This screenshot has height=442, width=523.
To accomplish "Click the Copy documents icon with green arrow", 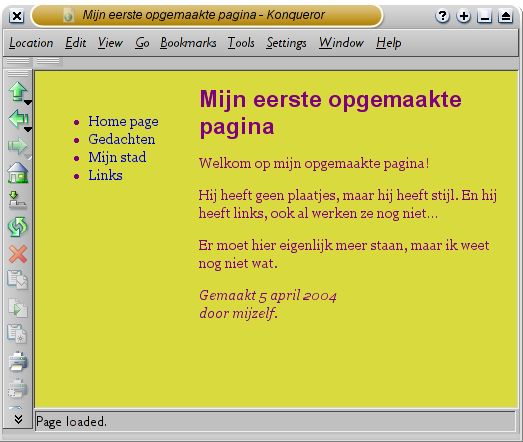I will [x=17, y=308].
